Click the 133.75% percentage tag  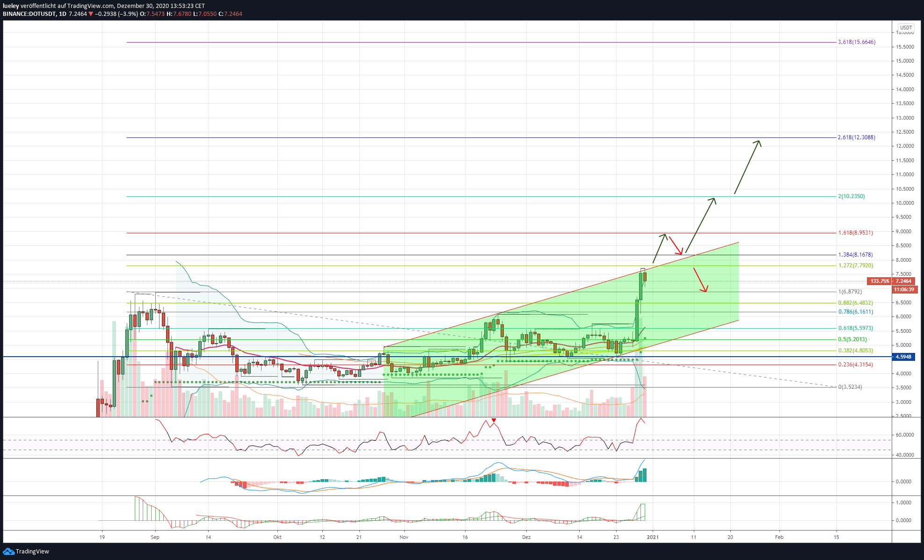(x=880, y=281)
